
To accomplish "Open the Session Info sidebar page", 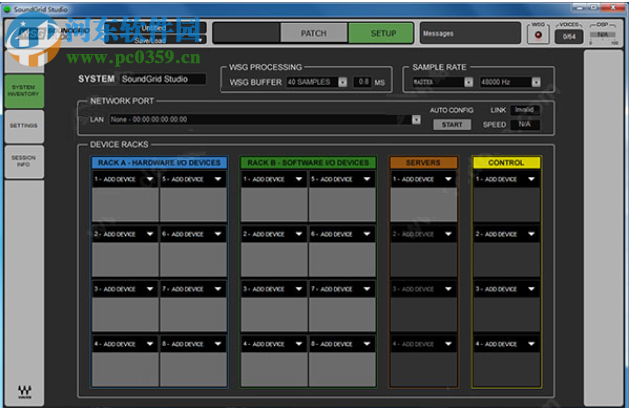I will click(x=24, y=161).
